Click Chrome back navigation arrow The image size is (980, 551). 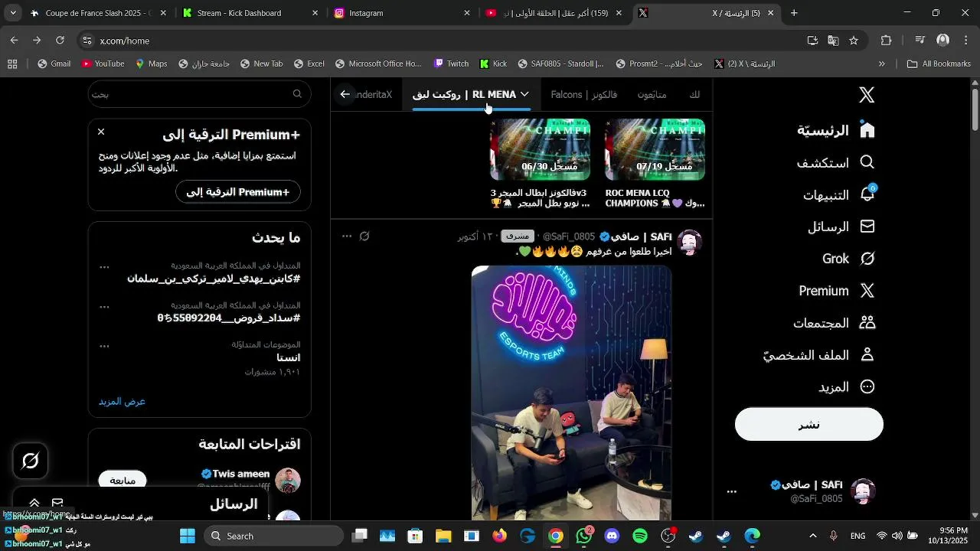(14, 40)
